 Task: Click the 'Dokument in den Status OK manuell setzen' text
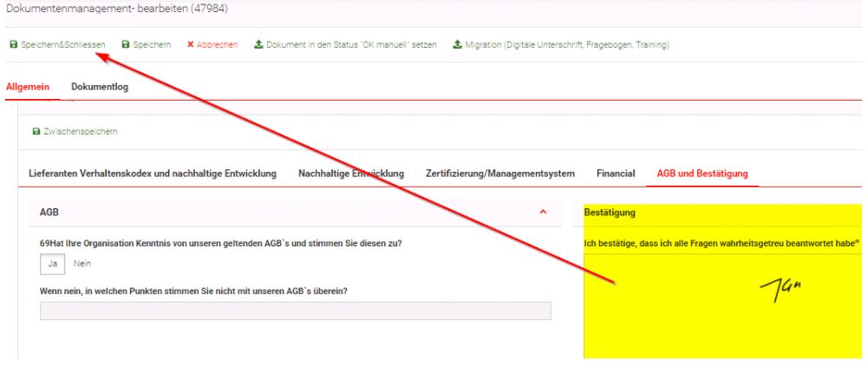351,44
